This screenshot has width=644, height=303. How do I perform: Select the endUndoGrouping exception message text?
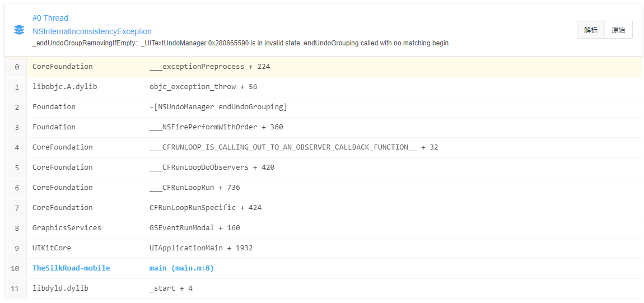pyautogui.click(x=240, y=43)
